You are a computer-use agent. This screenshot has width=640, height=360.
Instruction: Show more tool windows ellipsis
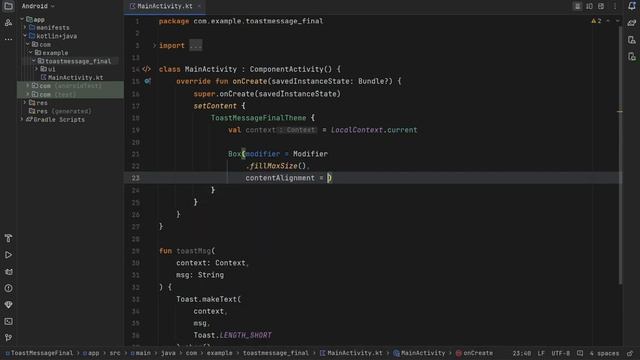click(8, 40)
